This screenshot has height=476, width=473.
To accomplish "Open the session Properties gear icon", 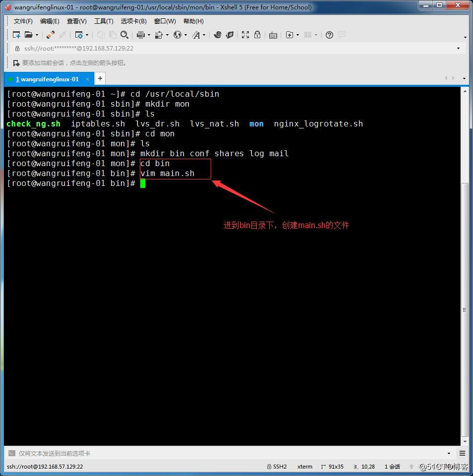I will [79, 35].
